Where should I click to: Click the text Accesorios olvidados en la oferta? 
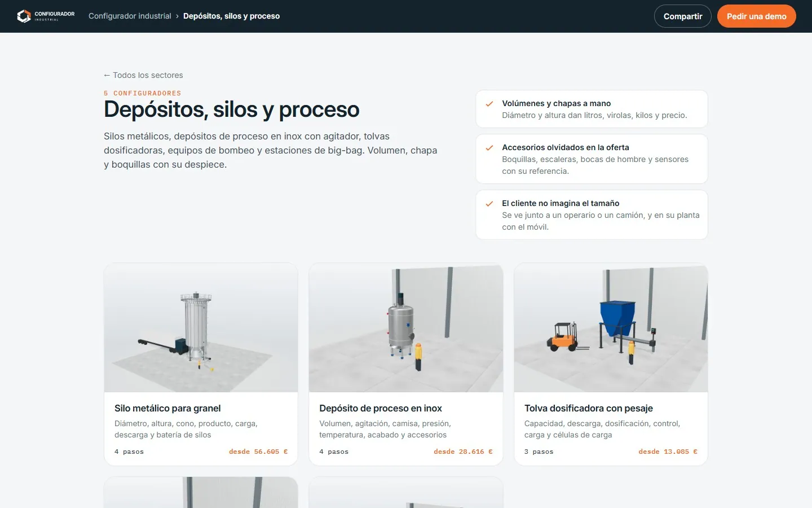566,147
